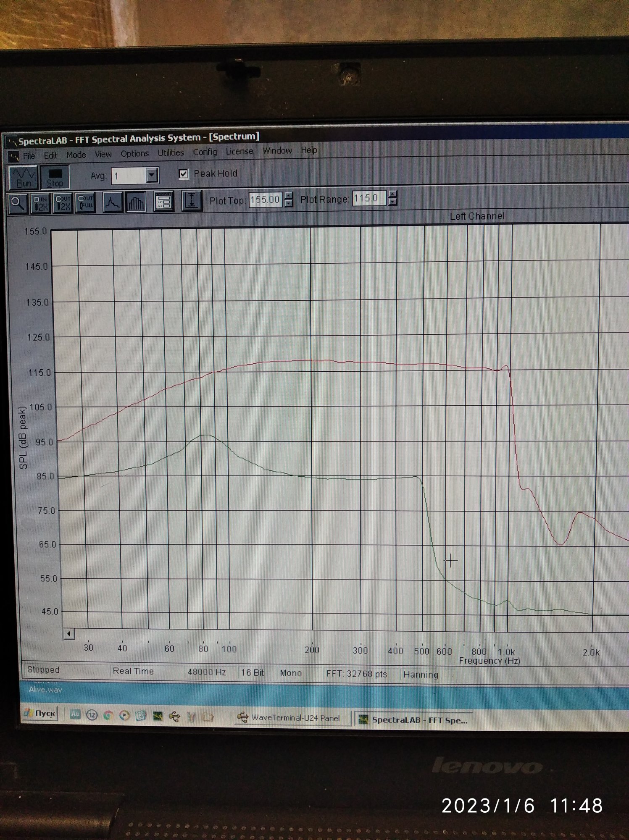This screenshot has width=629, height=840.
Task: Open the Avg dropdown list
Action: (x=152, y=175)
